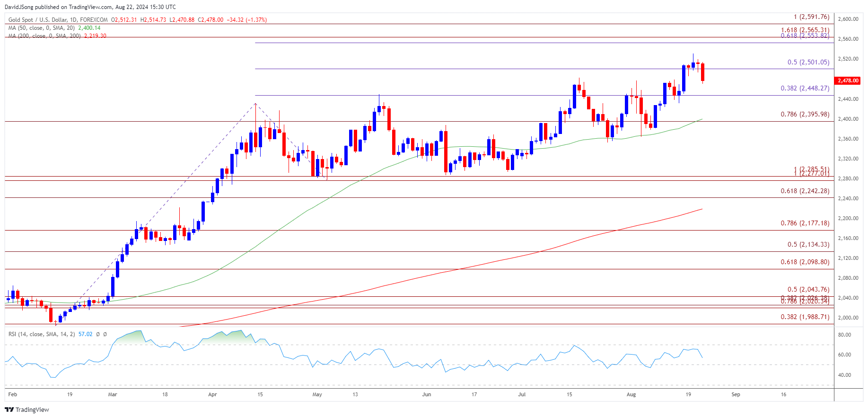868x418 pixels.
Task: Click the DavidJSong published header text
Action: 90,7
